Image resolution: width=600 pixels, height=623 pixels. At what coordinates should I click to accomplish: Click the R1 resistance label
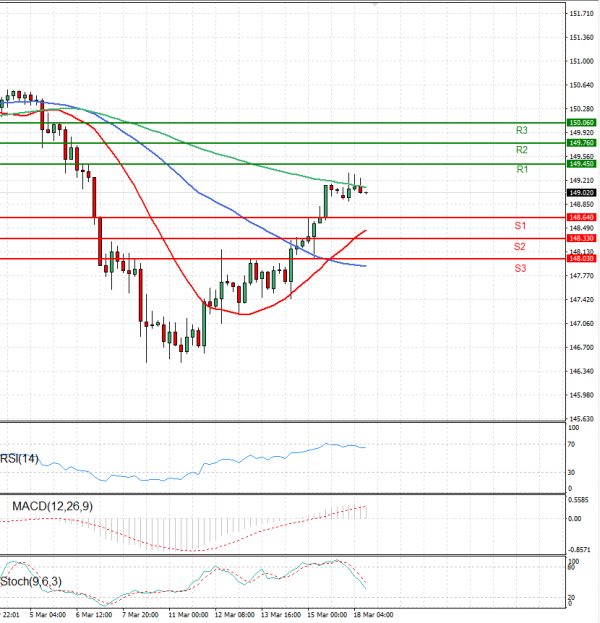[522, 170]
